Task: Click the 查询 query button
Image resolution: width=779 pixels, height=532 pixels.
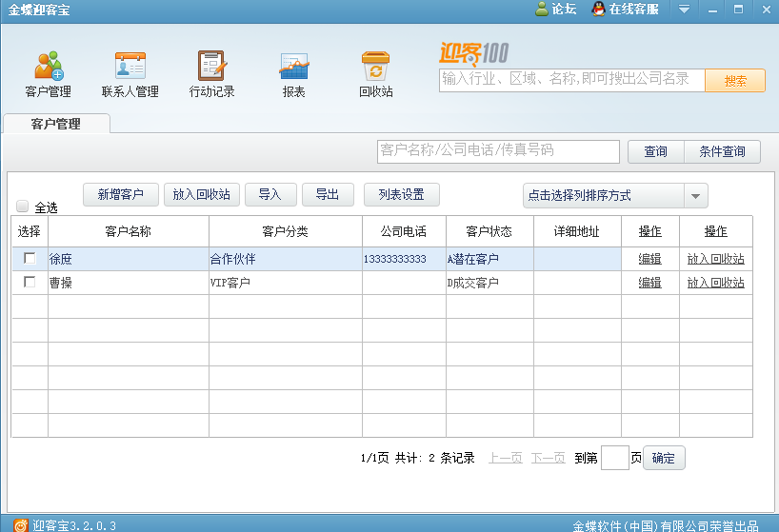Action: point(656,151)
